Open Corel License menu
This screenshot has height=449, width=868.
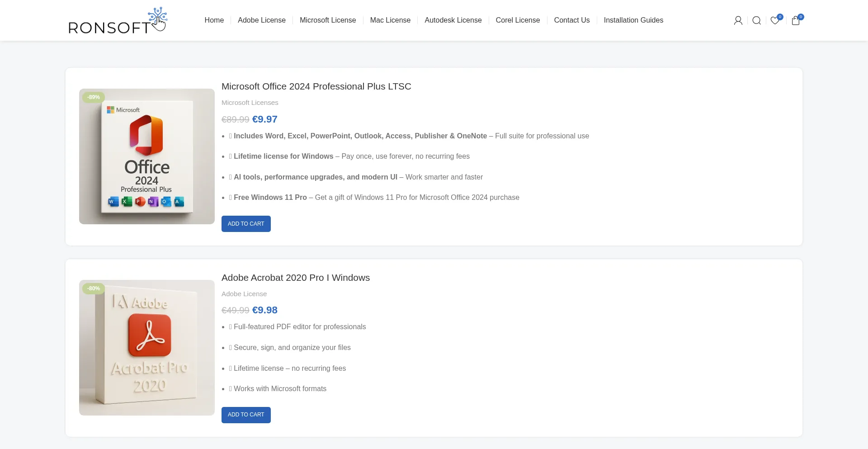point(518,20)
